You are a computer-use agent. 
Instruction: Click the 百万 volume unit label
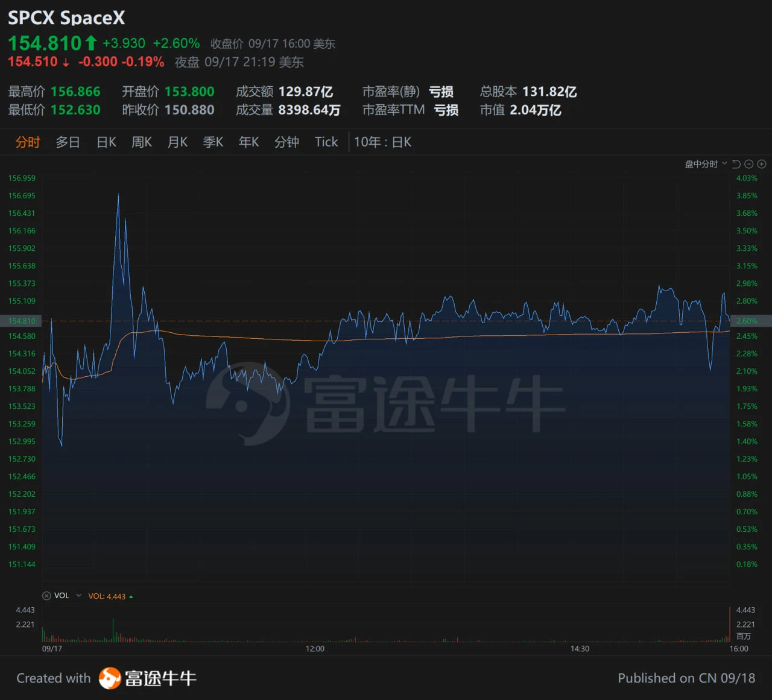point(744,637)
